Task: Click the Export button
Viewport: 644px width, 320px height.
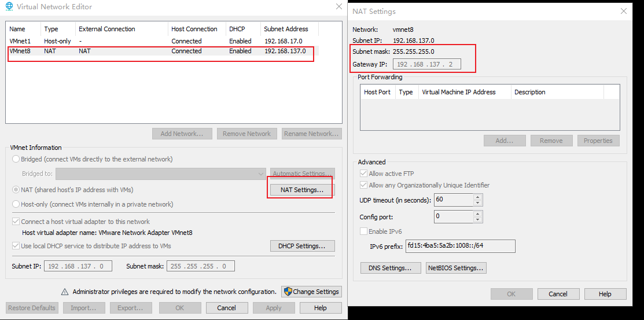Action: click(x=131, y=308)
